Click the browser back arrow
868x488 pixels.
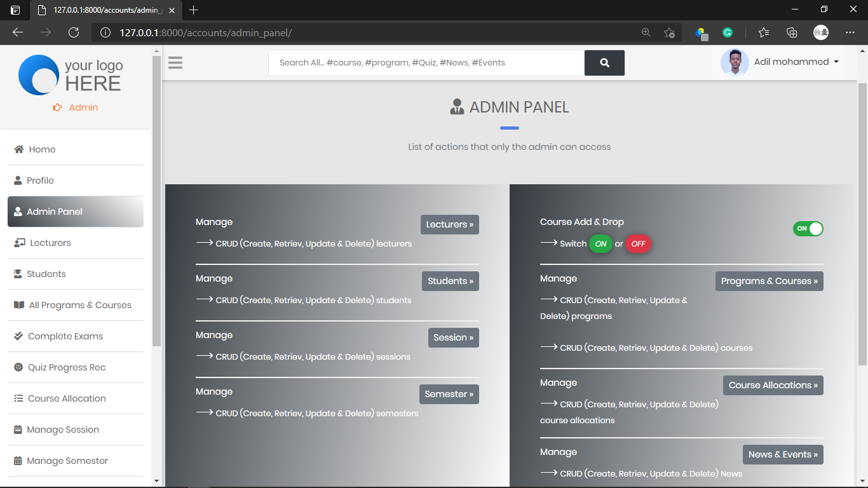(x=18, y=32)
